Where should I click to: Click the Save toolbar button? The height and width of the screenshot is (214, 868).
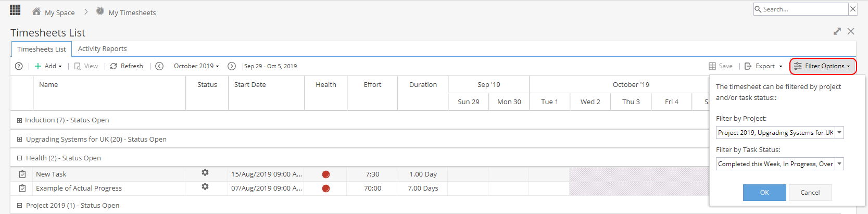[x=721, y=66]
